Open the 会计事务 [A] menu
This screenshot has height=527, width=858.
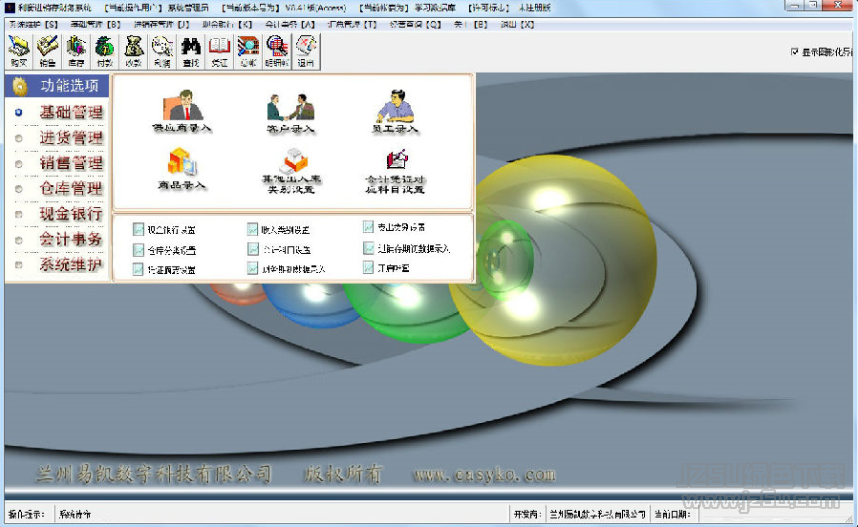coord(290,25)
